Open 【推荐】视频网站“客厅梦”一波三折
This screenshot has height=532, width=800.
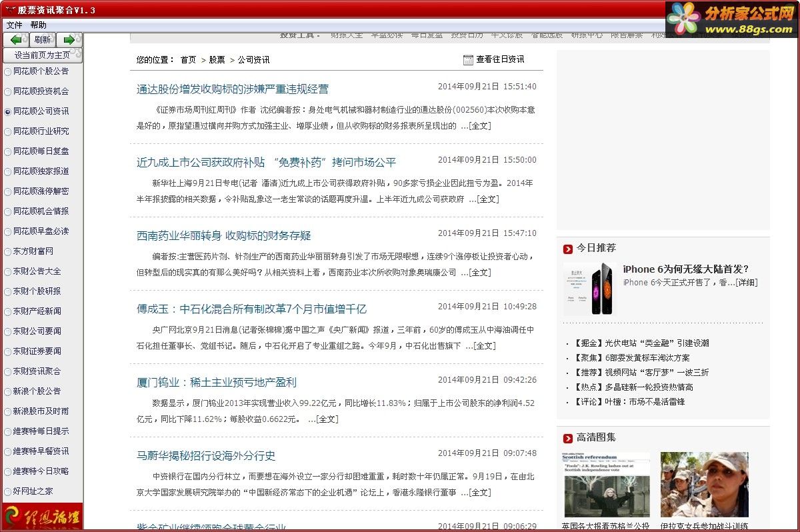tap(641, 373)
